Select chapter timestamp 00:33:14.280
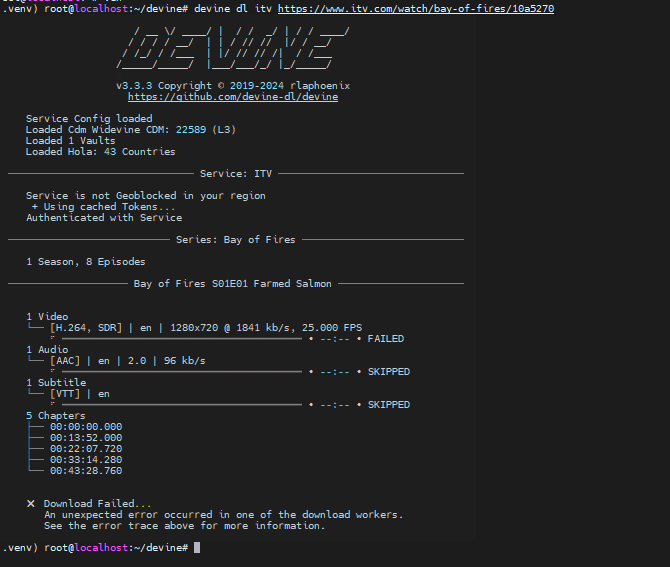The image size is (670, 567). coord(86,460)
